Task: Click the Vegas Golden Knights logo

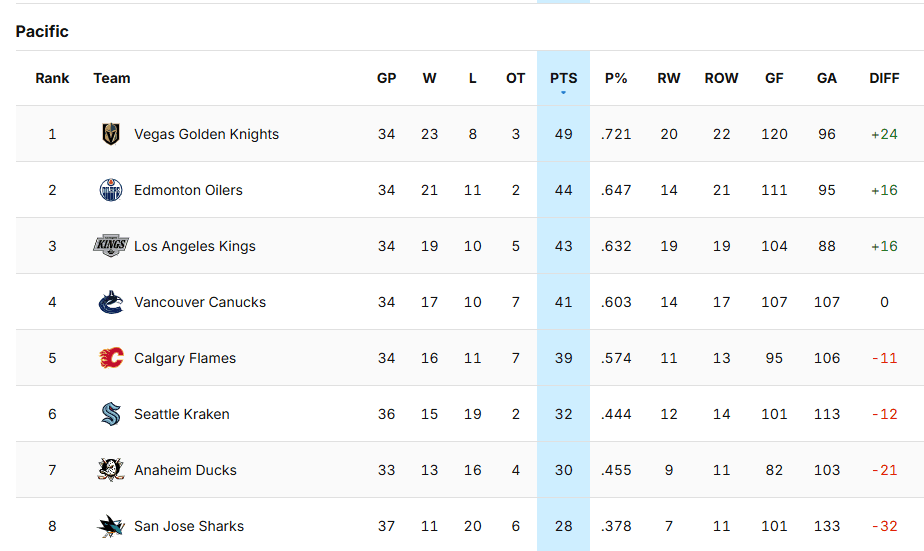Action: click(x=110, y=134)
